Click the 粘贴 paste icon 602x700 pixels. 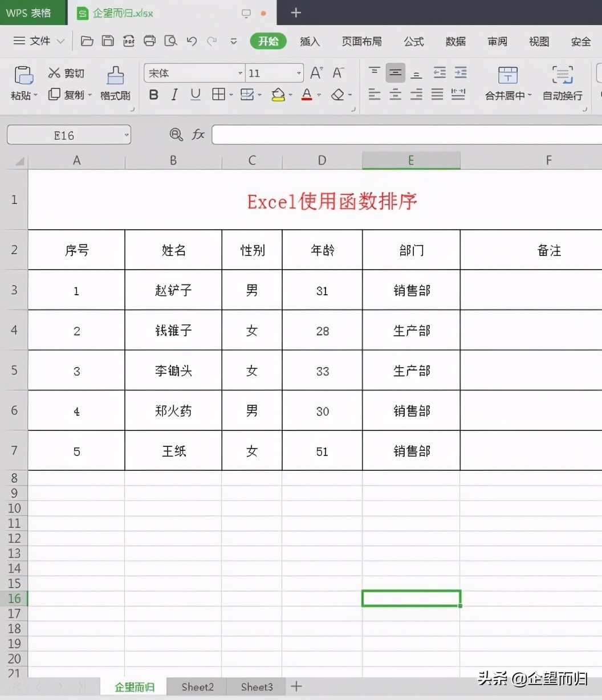pyautogui.click(x=23, y=75)
